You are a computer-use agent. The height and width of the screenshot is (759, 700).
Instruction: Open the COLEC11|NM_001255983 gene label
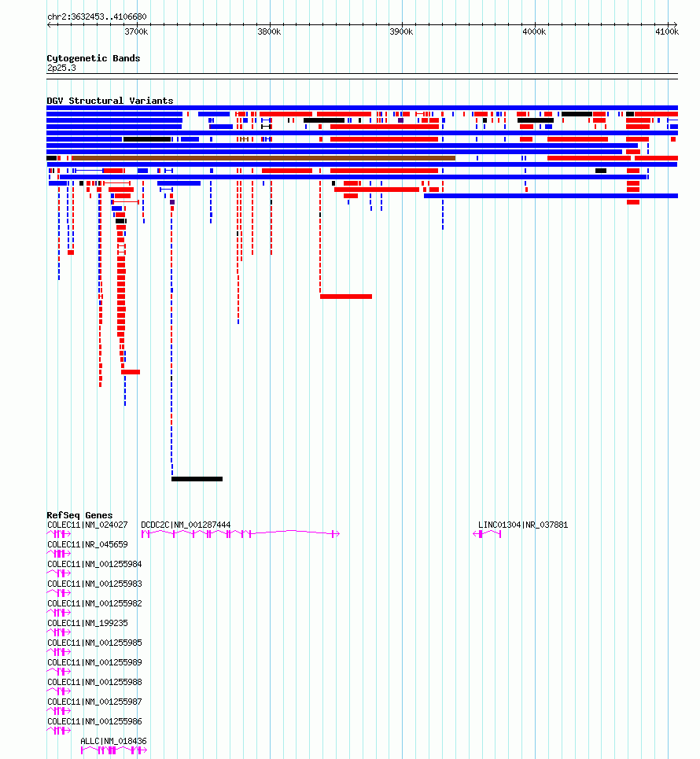coord(95,584)
